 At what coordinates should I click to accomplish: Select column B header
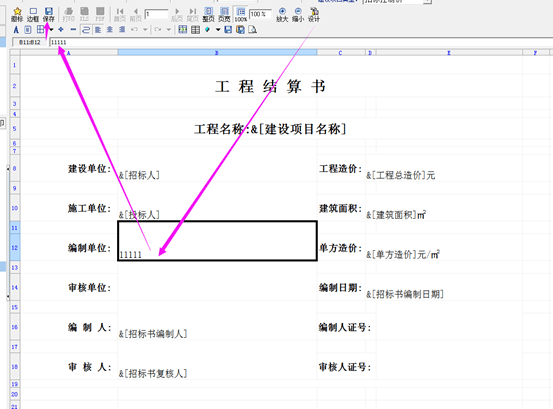pos(217,53)
